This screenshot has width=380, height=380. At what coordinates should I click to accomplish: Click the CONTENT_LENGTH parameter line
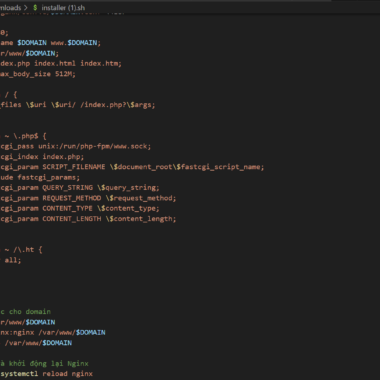click(x=88, y=219)
